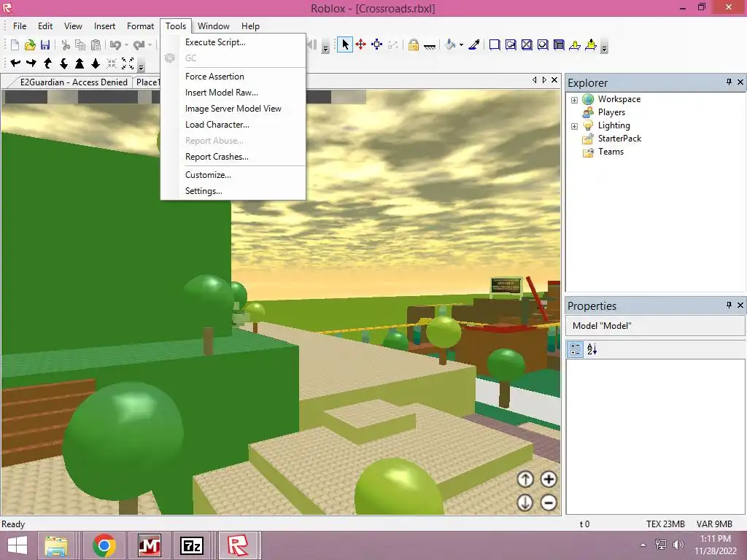Select the paint bucket Fill tool
This screenshot has width=747, height=560.
(x=450, y=44)
